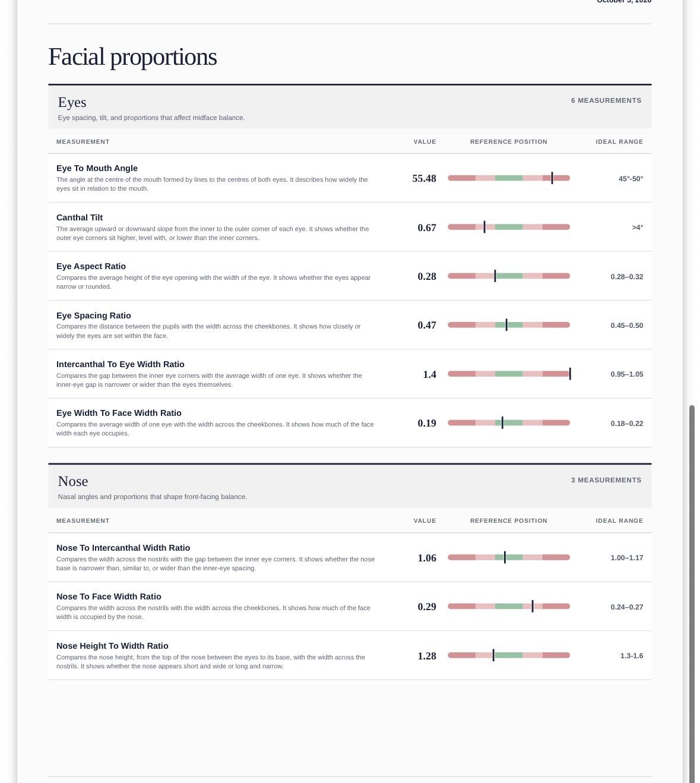This screenshot has height=783, width=700.
Task: Click the Canthal Tilt reference position bar
Action: coord(509,227)
